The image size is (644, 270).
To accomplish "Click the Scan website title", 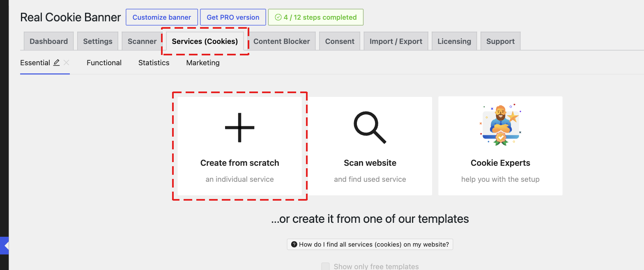I will [370, 163].
